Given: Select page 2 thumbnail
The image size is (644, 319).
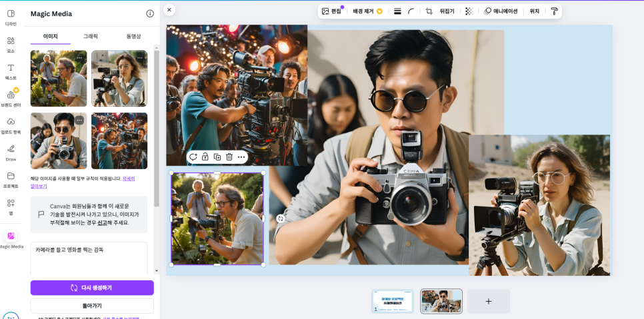Looking at the screenshot, I should [441, 302].
